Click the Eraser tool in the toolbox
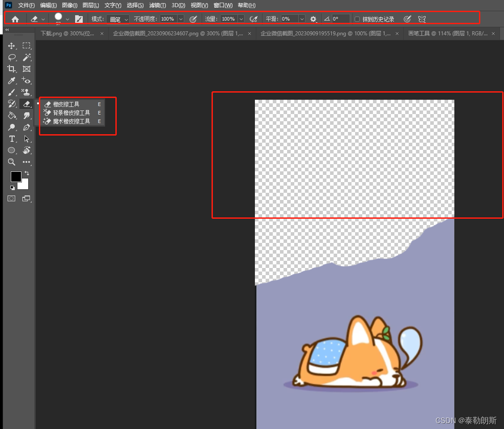 [x=27, y=104]
